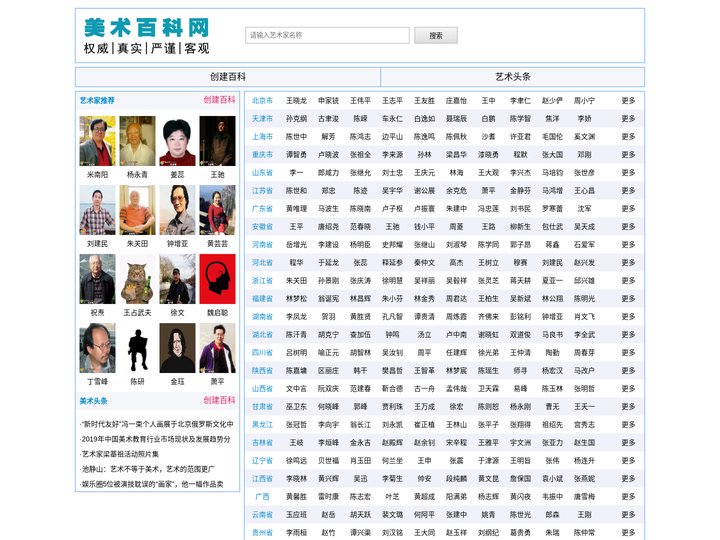Screen dimensions: 720x540
Task: Open the 艺术家梁基祖活动照片集 headline
Action: click(x=119, y=454)
